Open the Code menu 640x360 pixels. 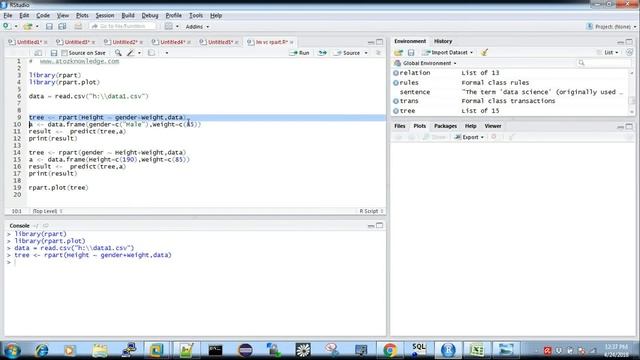pyautogui.click(x=43, y=16)
